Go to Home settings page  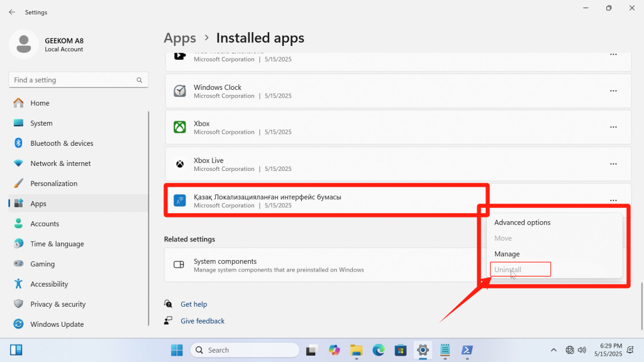click(78, 103)
